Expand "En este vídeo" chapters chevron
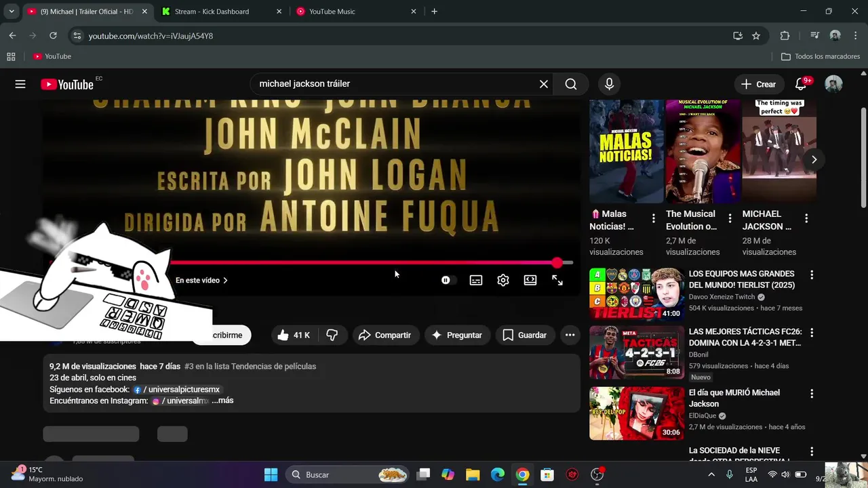The image size is (868, 488). 226,280
